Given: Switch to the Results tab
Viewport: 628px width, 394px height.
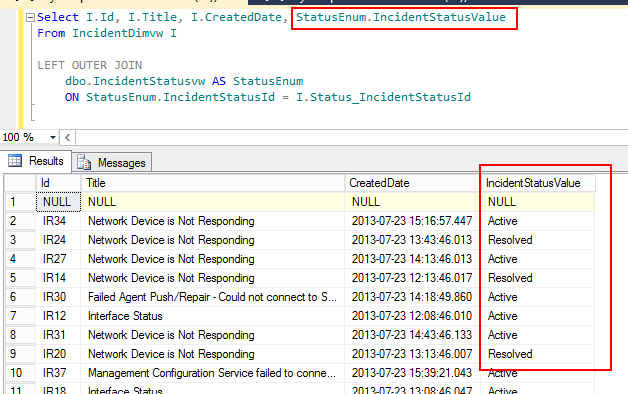Looking at the screenshot, I should (x=36, y=161).
